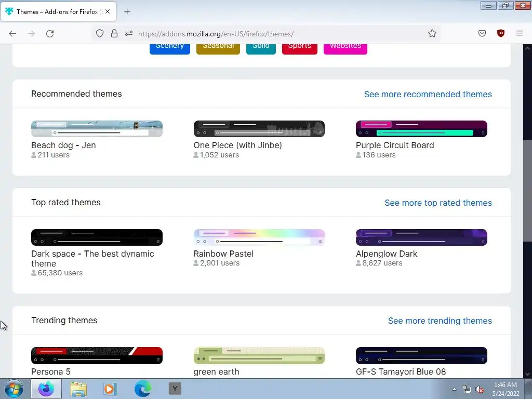The image size is (532, 399).
Task: Click the "2,901 users" count text
Action: coord(220,263)
